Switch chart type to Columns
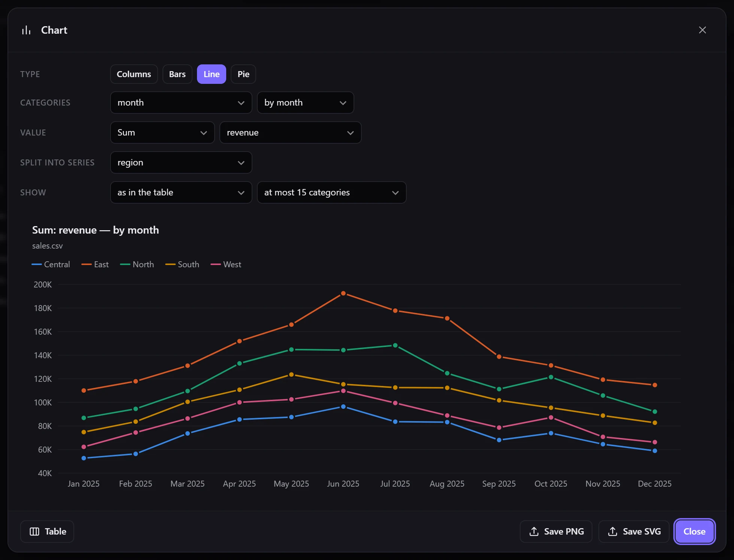The width and height of the screenshot is (734, 560). point(134,74)
